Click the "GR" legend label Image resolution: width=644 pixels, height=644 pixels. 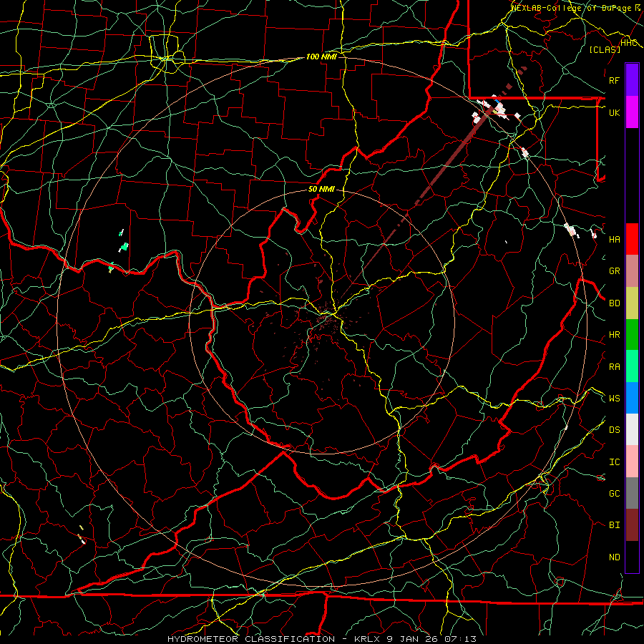click(x=614, y=271)
